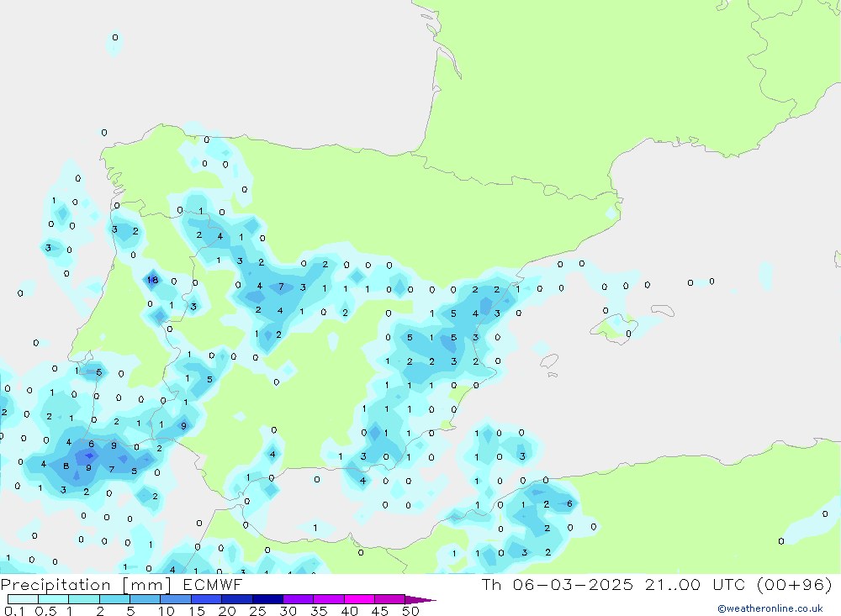Screen dimensions: 841x616
Task: Click the legend label '20'
Action: pos(227,611)
